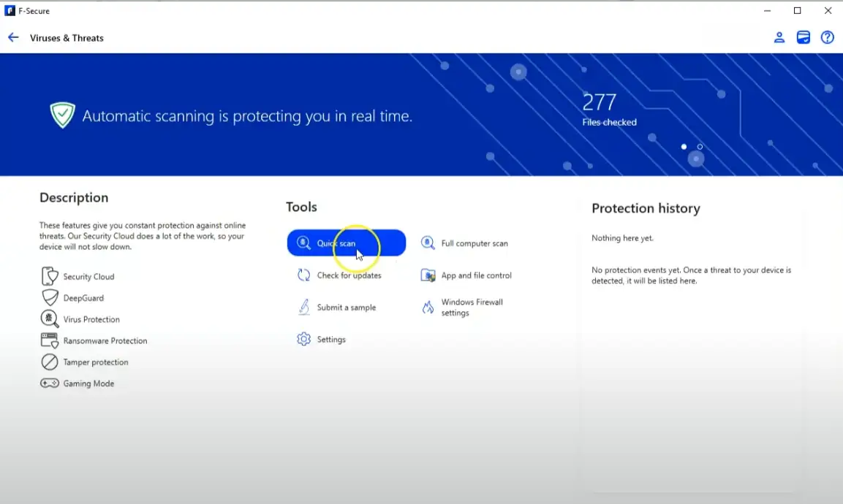The image size is (843, 504).
Task: Click the Ransomware Protection icon
Action: click(50, 340)
